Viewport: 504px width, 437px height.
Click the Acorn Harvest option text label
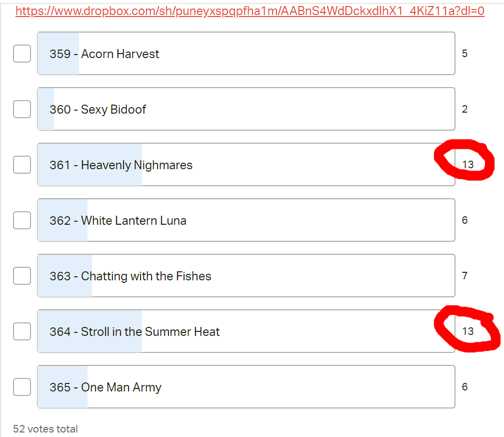pyautogui.click(x=104, y=54)
